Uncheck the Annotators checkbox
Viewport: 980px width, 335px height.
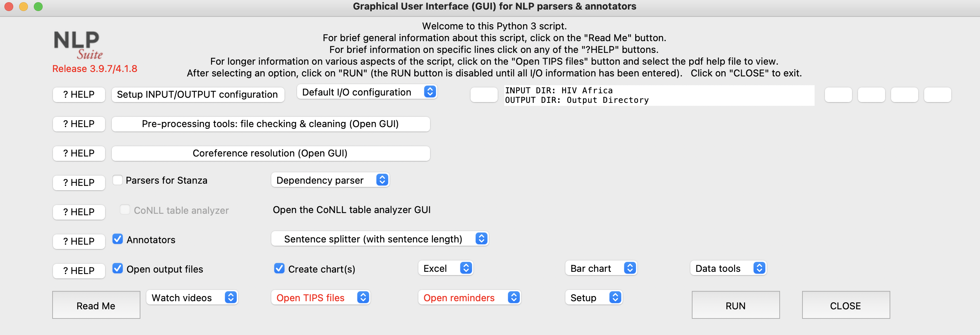[118, 239]
